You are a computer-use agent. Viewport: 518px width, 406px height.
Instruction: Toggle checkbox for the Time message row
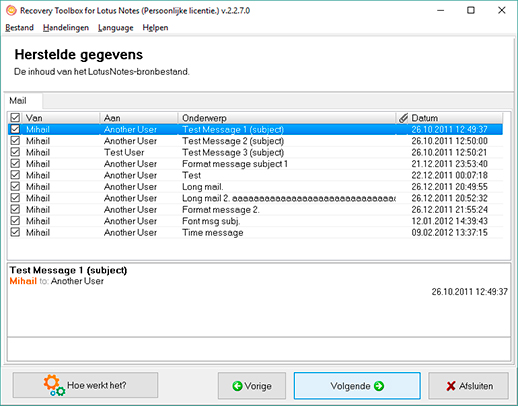(x=15, y=232)
